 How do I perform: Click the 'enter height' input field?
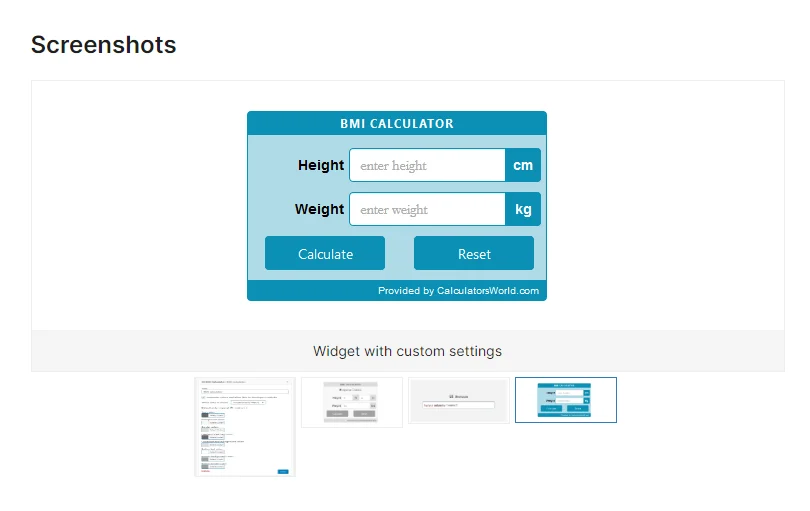click(x=427, y=165)
